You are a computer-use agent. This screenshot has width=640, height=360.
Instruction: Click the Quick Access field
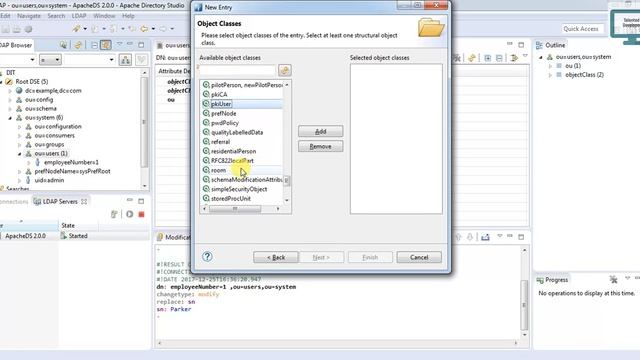coord(581,29)
